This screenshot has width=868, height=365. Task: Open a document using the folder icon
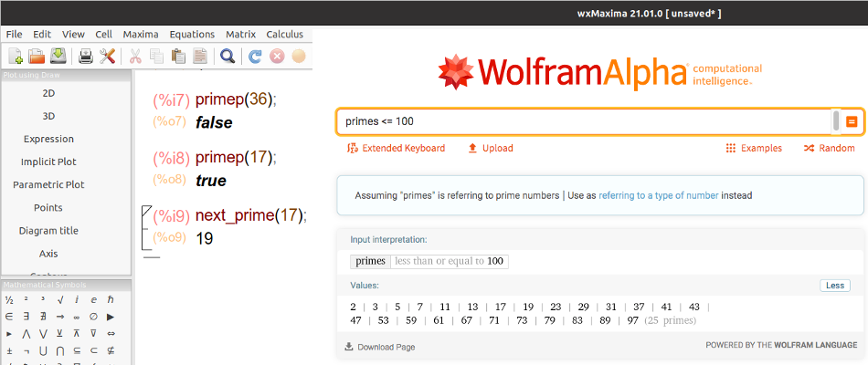37,56
